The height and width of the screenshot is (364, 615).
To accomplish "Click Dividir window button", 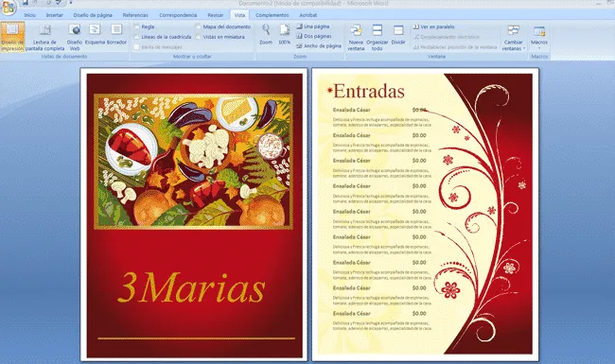I will pyautogui.click(x=398, y=35).
